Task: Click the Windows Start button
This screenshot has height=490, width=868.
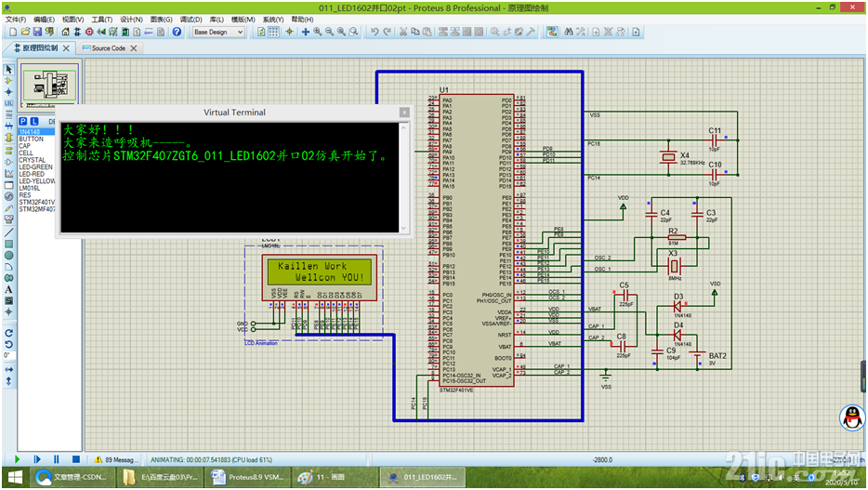Action: click(15, 477)
